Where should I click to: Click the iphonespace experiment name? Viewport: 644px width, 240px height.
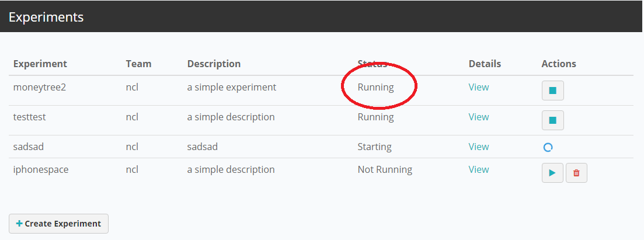tap(41, 169)
